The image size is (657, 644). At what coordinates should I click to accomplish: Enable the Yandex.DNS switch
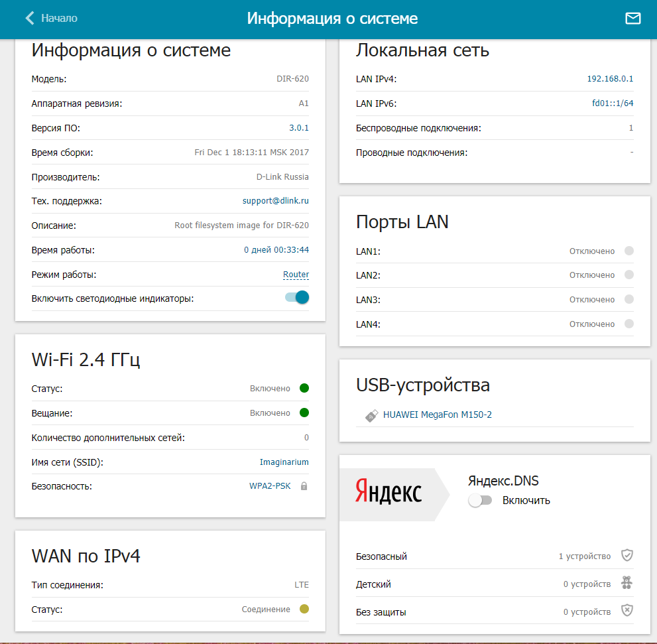[480, 501]
